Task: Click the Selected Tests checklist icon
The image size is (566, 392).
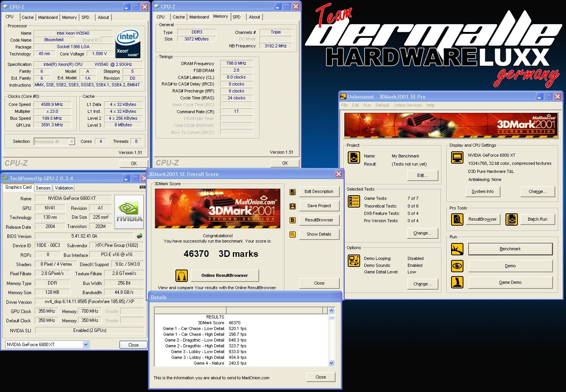Action: click(354, 201)
